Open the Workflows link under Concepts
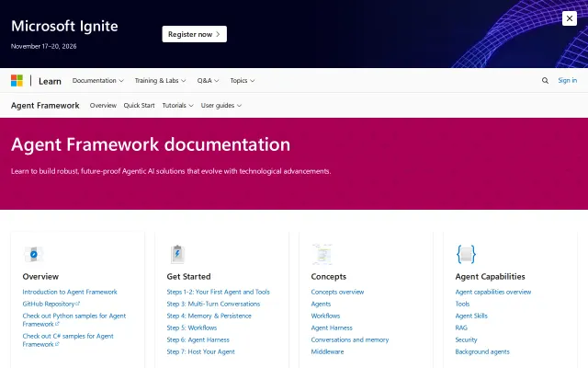This screenshot has height=368, width=588. [x=325, y=316]
